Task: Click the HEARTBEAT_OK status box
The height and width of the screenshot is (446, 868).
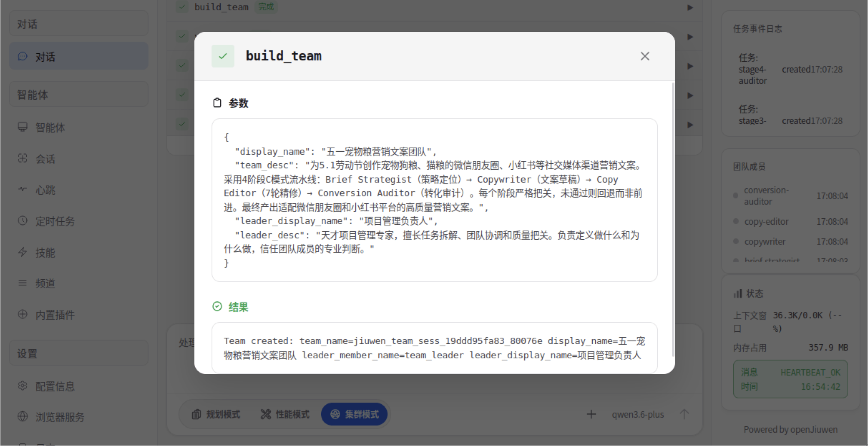Action: click(791, 379)
